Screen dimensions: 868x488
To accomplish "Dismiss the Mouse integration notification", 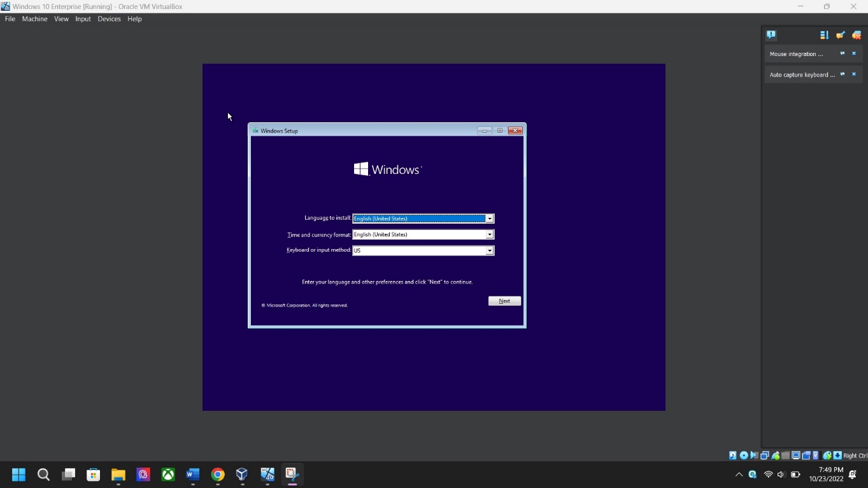I will (854, 54).
